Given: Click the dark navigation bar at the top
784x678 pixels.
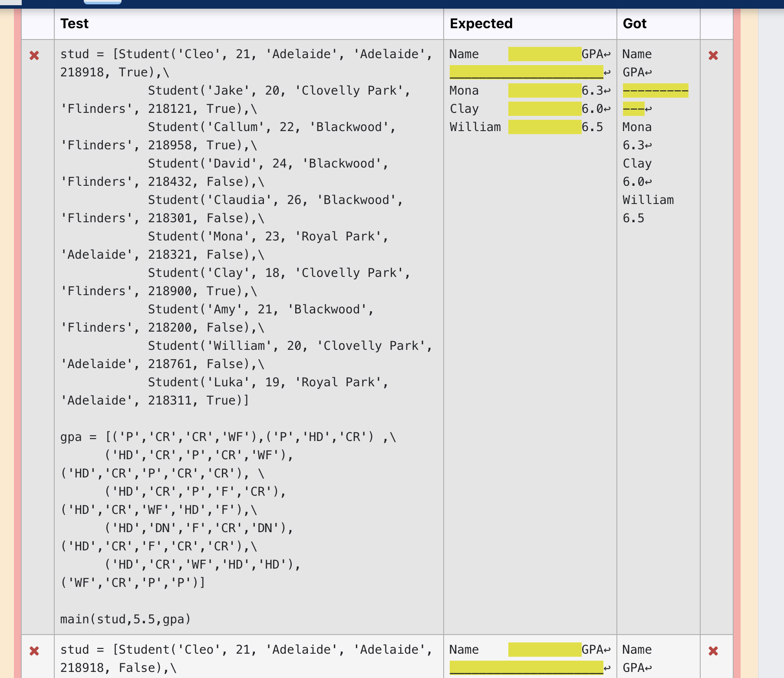Looking at the screenshot, I should point(391,3).
